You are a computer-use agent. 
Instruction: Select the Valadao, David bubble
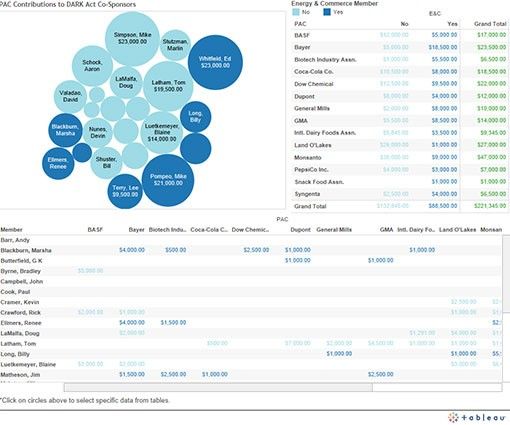70,96
